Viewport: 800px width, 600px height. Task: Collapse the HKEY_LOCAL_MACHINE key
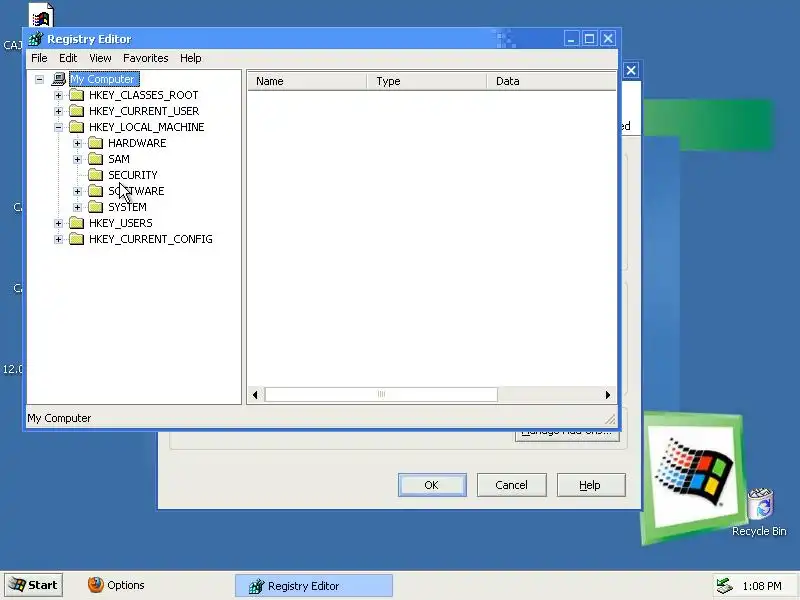click(x=58, y=127)
